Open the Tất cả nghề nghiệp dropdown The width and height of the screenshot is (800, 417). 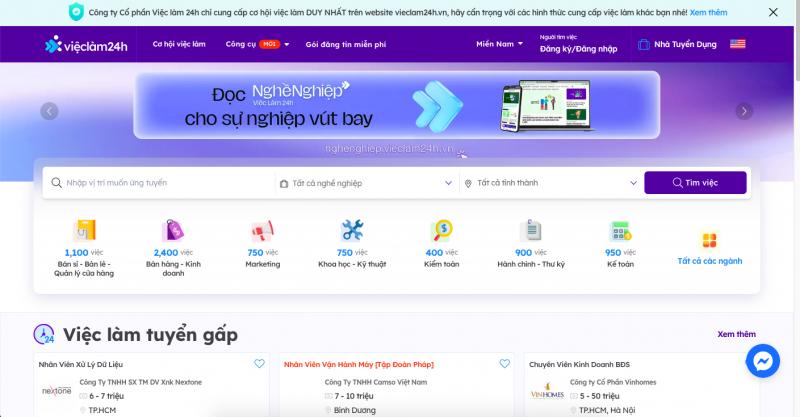click(x=366, y=183)
